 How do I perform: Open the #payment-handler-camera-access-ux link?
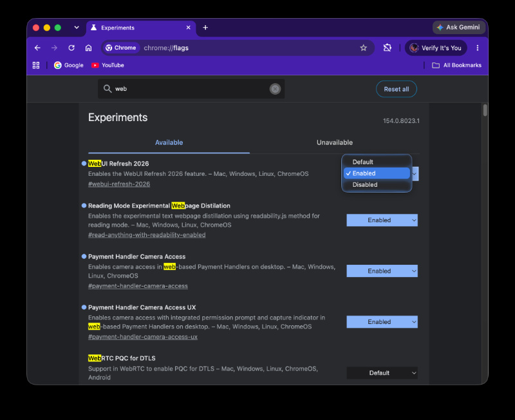pyautogui.click(x=142, y=337)
